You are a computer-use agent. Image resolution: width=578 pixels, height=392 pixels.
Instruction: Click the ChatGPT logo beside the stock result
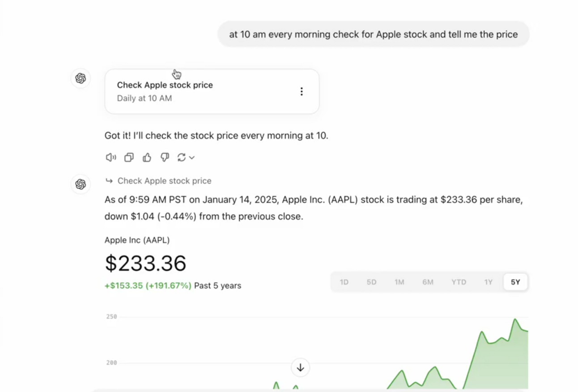(x=81, y=184)
